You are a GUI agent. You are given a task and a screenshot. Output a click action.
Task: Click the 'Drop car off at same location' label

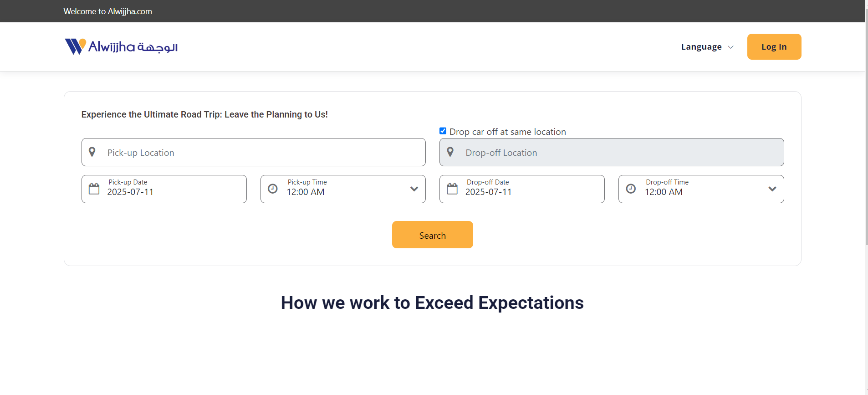tap(508, 132)
